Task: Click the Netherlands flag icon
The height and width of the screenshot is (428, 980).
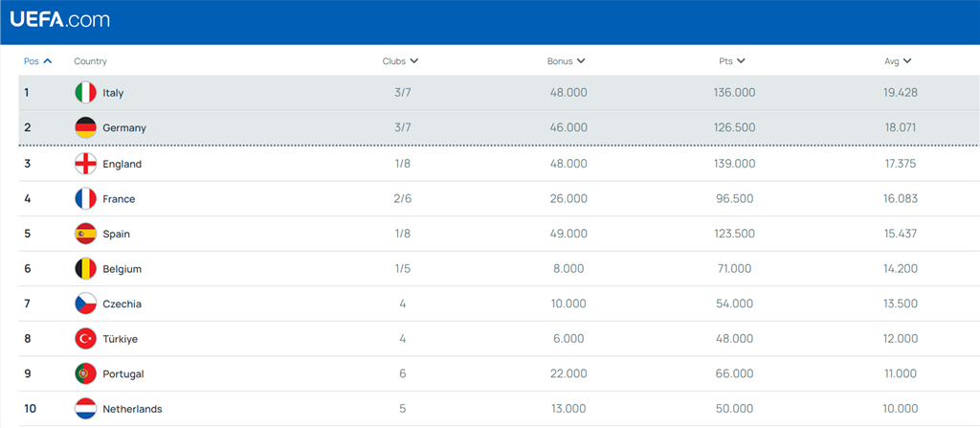Action: (x=85, y=409)
